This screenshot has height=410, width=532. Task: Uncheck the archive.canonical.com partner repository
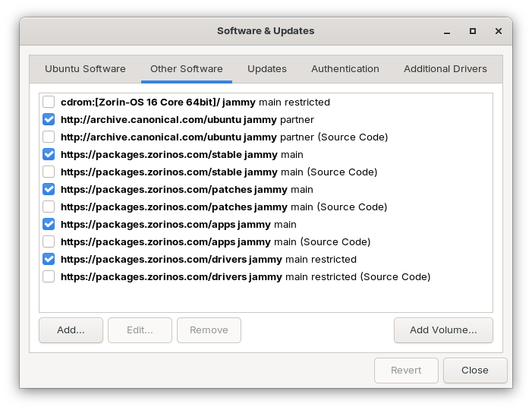[49, 119]
